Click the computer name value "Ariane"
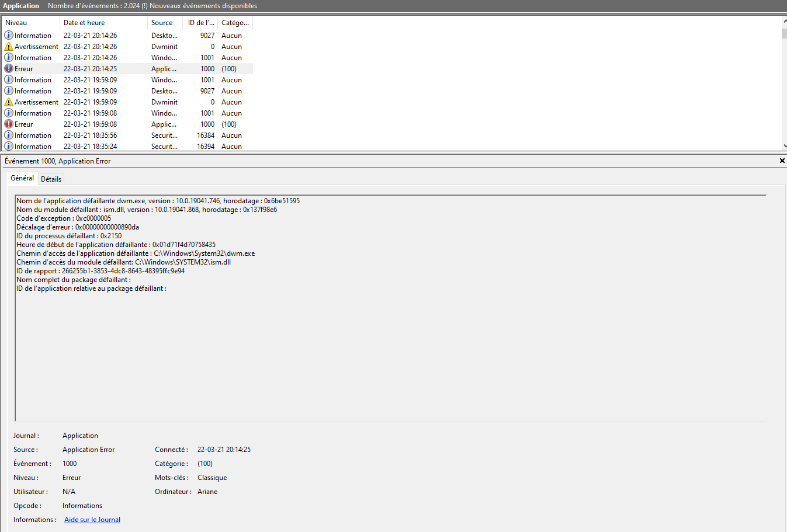 (x=207, y=492)
